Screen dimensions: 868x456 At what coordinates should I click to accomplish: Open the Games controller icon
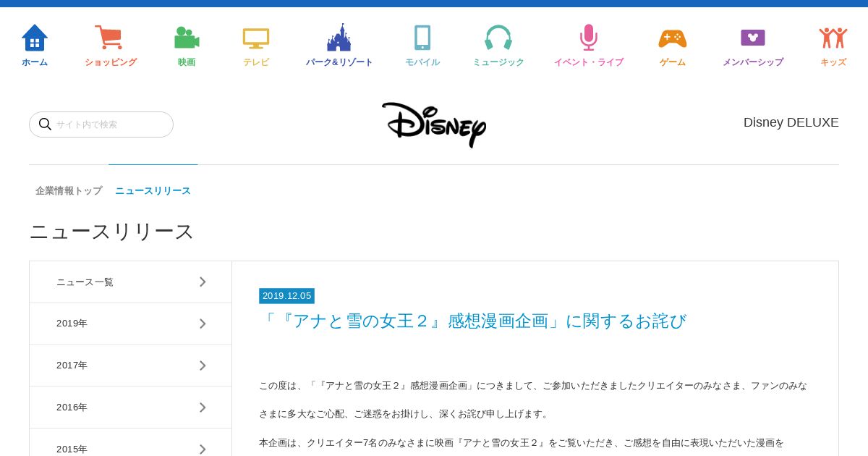[673, 38]
